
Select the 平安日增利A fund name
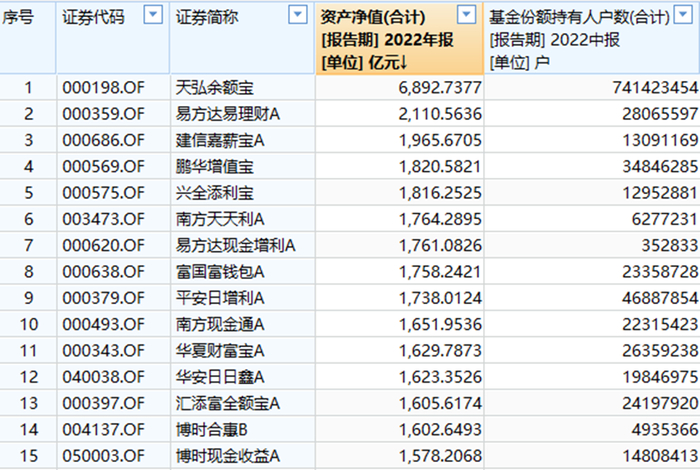click(x=220, y=298)
